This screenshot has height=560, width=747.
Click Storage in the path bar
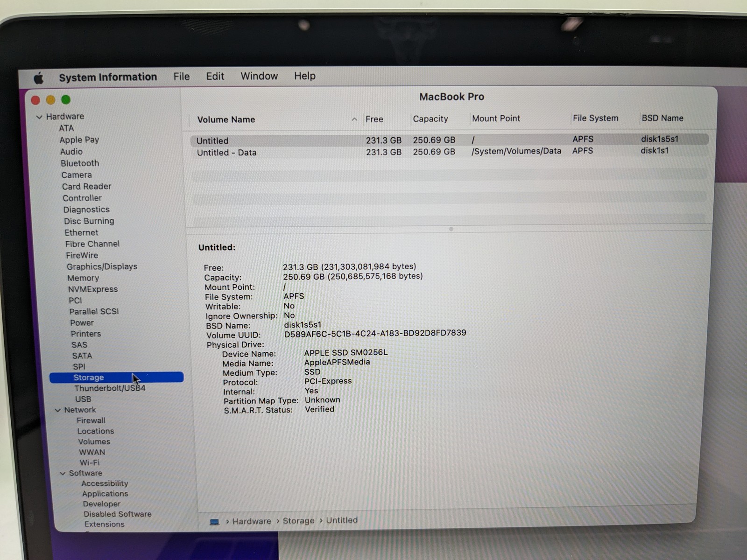pos(298,521)
